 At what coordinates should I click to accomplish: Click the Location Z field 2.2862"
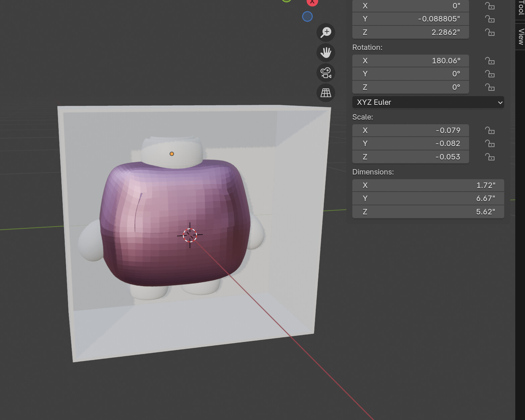coord(411,32)
